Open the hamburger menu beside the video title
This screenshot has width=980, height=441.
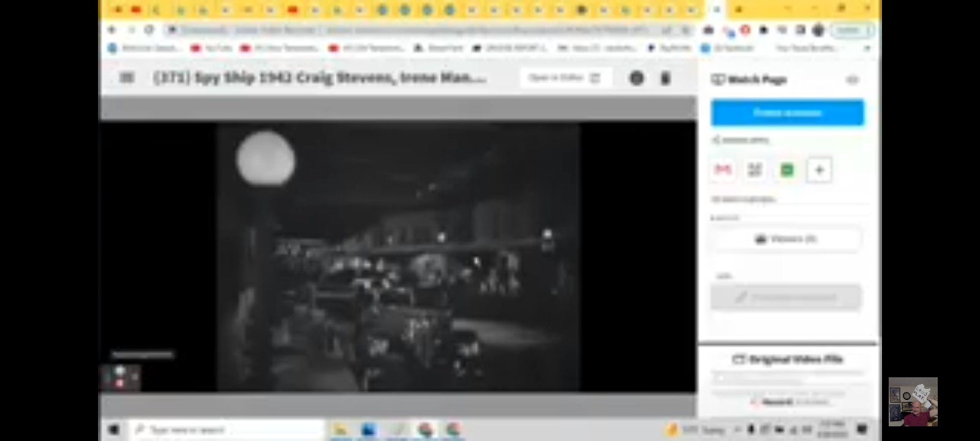[127, 78]
